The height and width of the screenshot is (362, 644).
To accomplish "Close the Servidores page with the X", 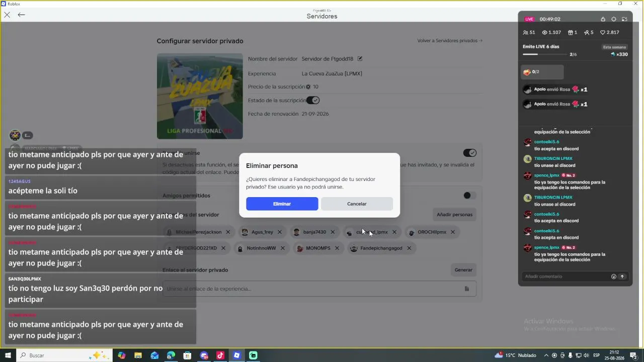I will 7,15.
